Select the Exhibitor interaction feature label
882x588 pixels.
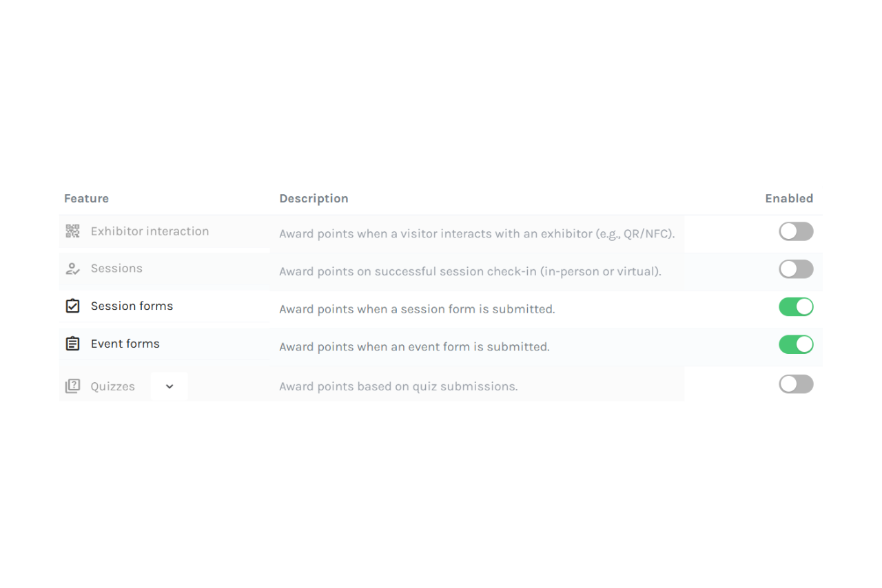tap(150, 231)
